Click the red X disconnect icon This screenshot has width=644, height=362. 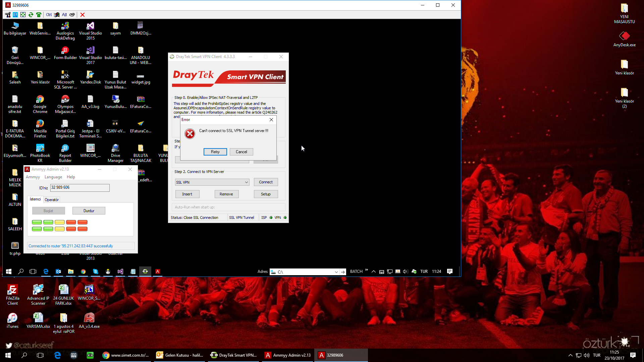coord(83,15)
